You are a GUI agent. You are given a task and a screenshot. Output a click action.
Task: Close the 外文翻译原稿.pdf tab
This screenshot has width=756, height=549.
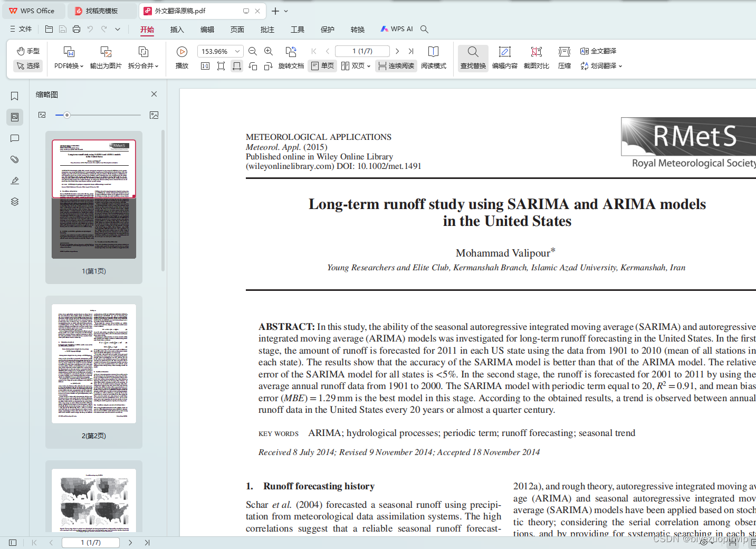(x=257, y=11)
